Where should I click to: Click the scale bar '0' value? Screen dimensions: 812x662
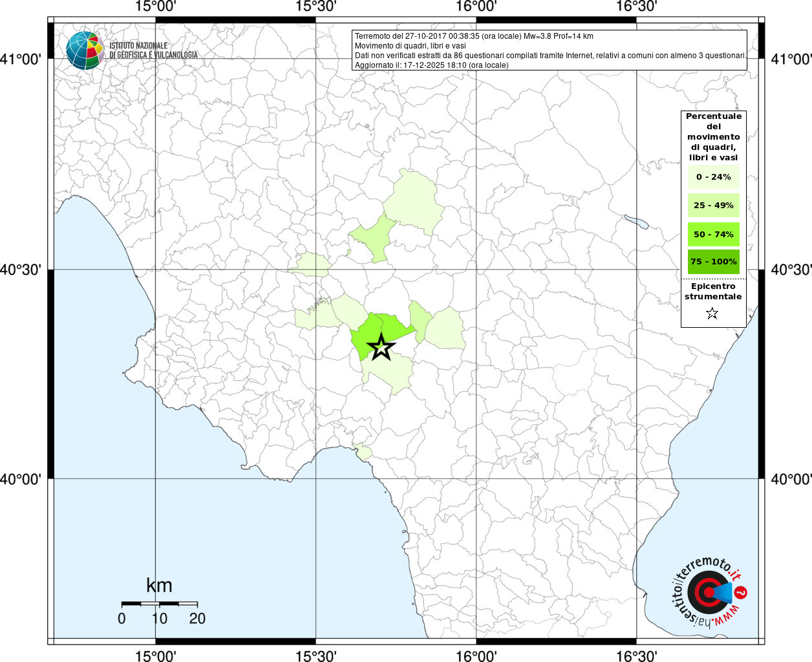122,619
